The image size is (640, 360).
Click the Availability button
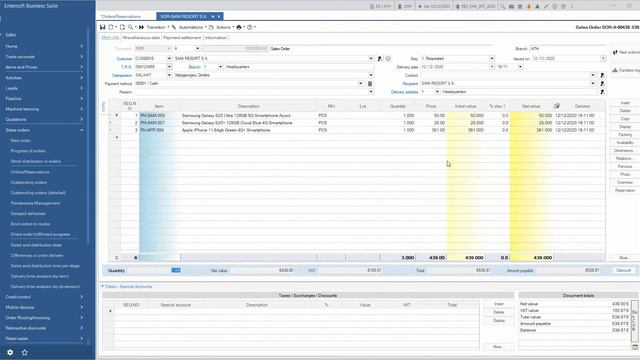pos(625,143)
